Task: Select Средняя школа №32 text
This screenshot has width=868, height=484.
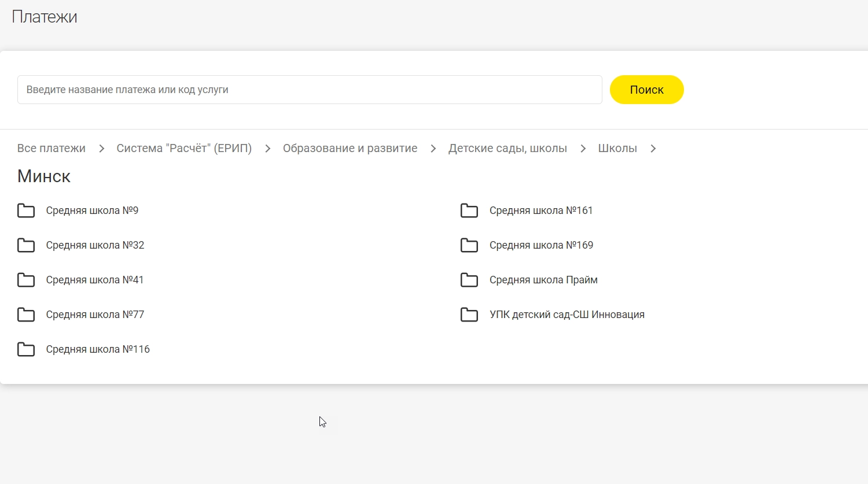Action: tap(95, 245)
